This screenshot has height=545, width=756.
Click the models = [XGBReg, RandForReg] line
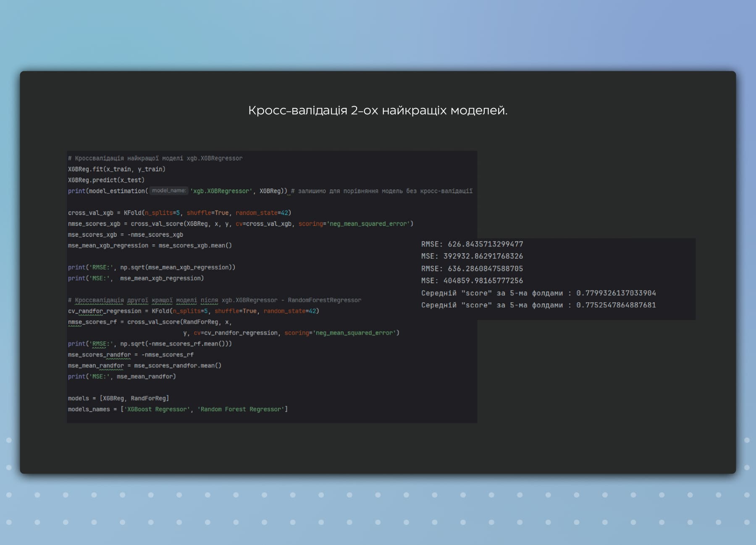tap(118, 398)
